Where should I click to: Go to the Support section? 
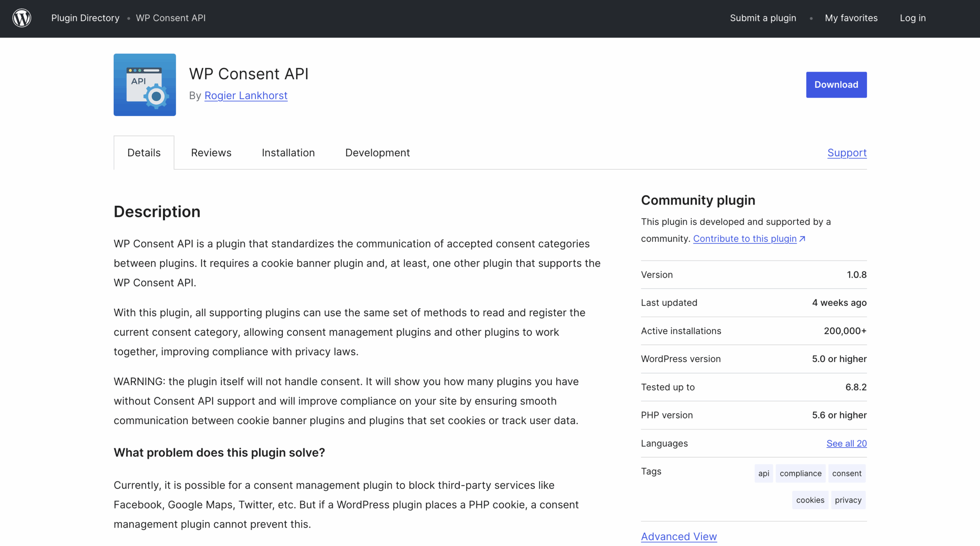point(847,152)
